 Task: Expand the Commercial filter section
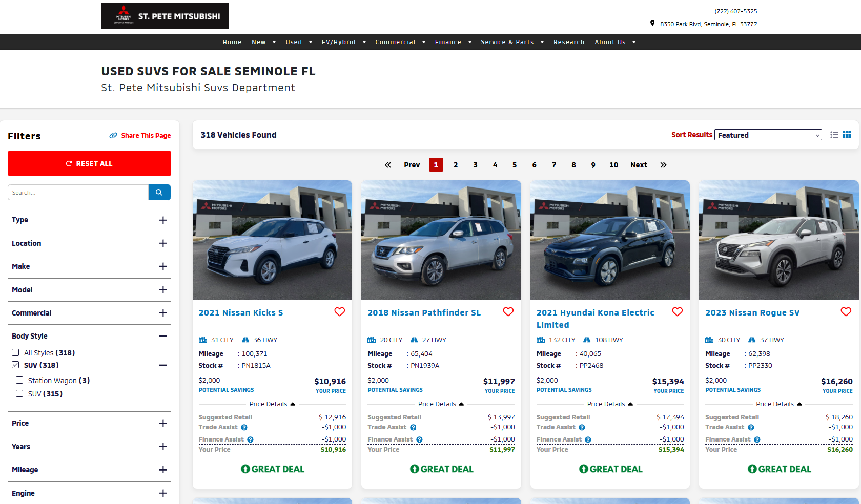(90, 313)
